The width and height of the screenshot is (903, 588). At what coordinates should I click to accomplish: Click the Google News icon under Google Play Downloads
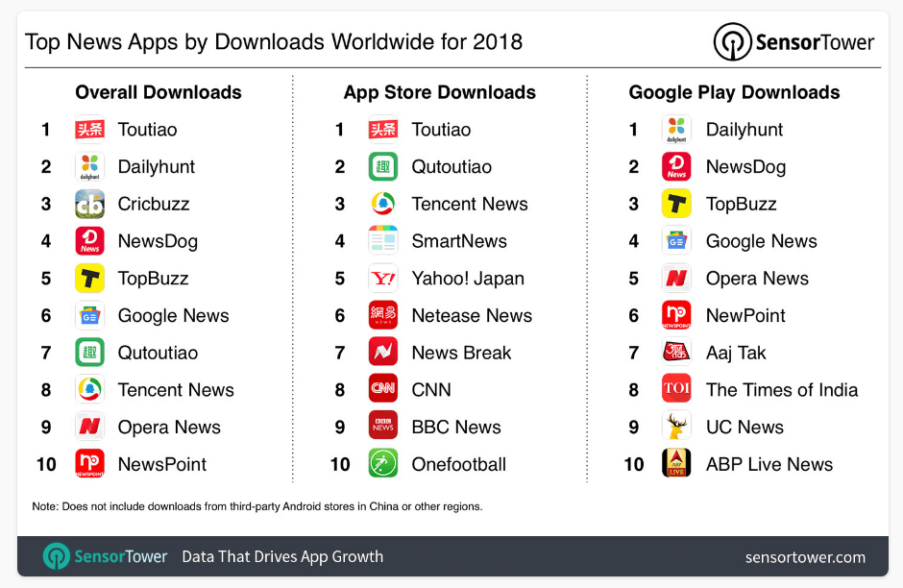point(676,241)
